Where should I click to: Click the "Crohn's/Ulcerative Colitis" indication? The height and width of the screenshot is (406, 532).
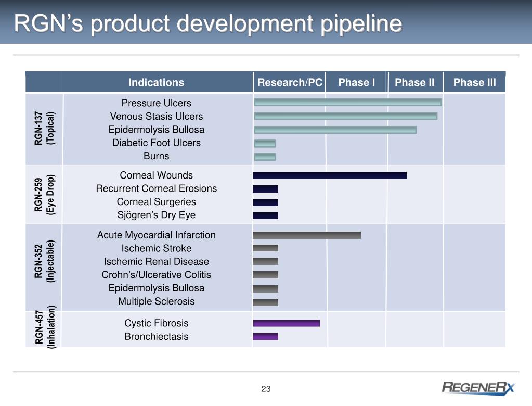(157, 275)
